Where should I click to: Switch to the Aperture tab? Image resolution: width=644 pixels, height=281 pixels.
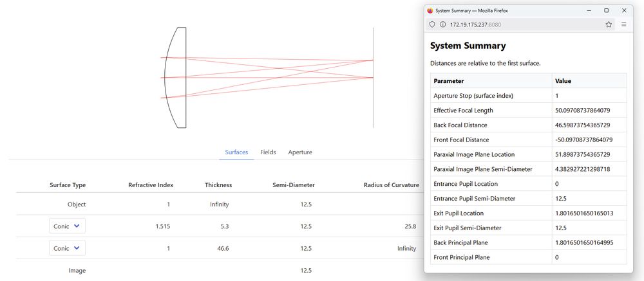[x=300, y=152]
